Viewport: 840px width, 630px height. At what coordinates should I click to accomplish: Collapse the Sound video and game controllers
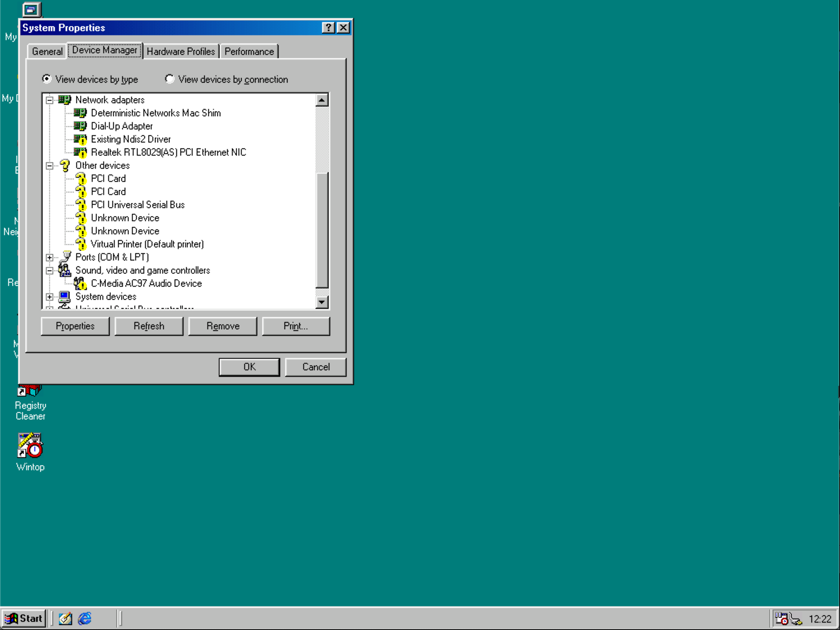[50, 270]
